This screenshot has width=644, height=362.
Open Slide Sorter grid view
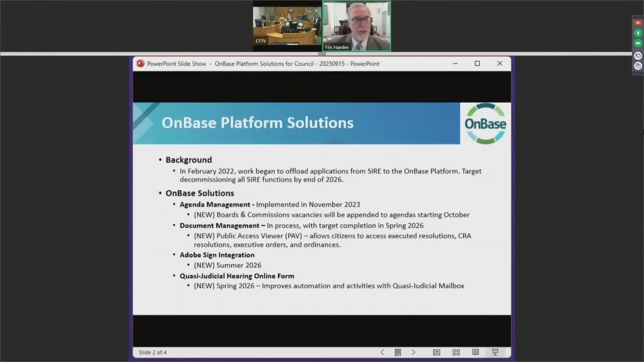coord(456,352)
